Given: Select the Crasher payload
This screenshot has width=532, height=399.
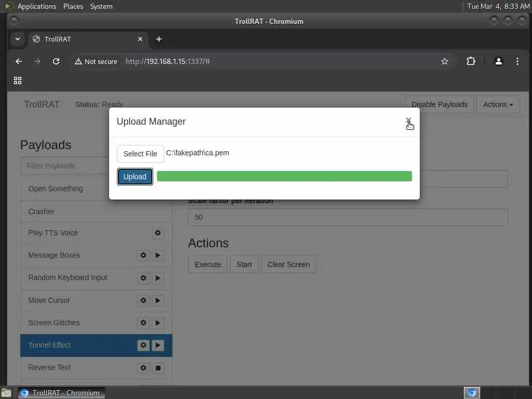Looking at the screenshot, I should 96,211.
